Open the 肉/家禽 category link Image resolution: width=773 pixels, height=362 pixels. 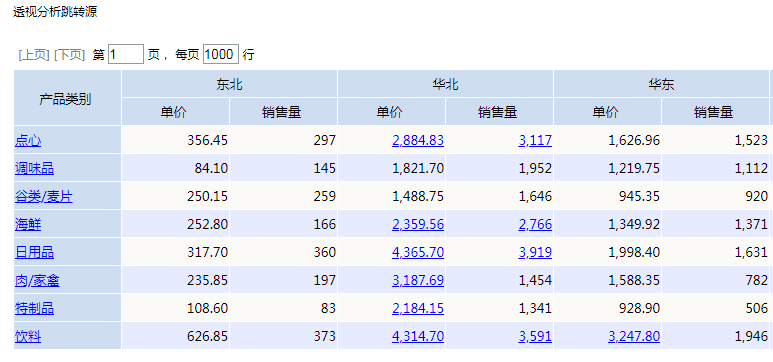tap(37, 281)
